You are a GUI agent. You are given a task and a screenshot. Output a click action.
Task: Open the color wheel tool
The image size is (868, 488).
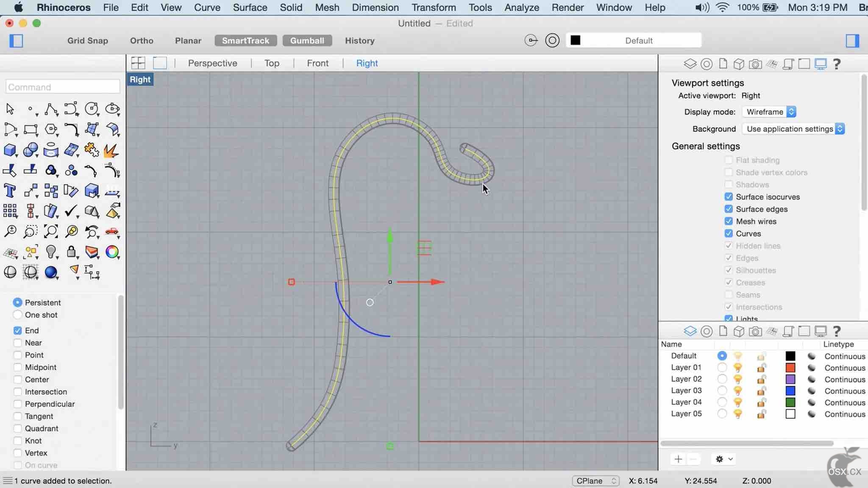(x=112, y=252)
